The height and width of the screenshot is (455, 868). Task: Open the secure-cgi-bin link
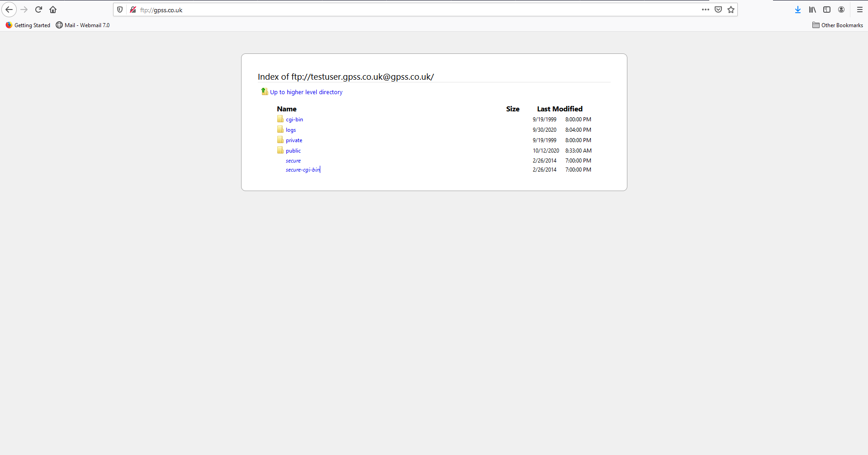(x=302, y=170)
